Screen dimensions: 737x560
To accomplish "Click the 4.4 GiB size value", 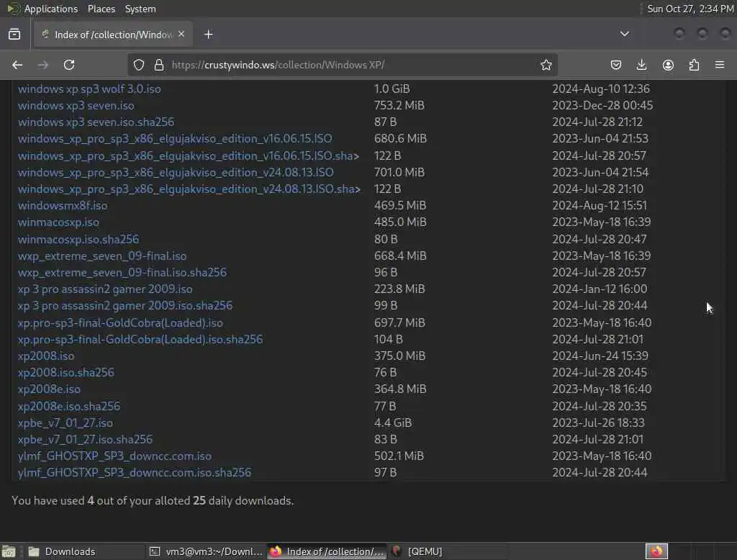I will (393, 423).
